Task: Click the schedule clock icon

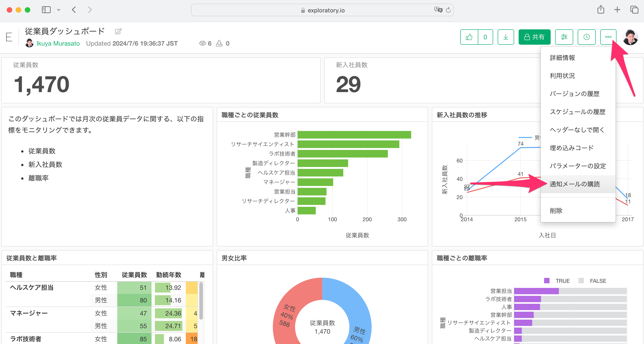Action: pos(586,37)
